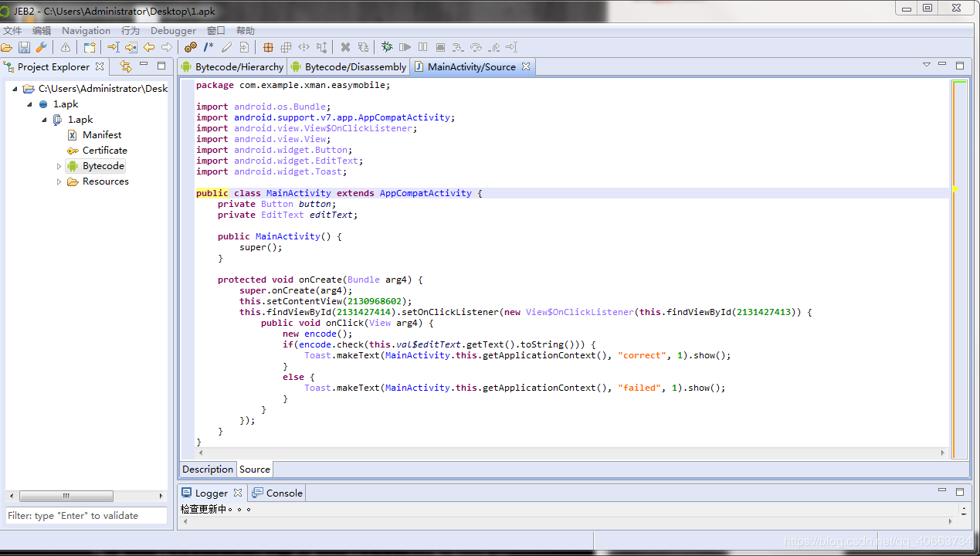Click the "failed" string in the code
This screenshot has width=980, height=556.
(x=638, y=388)
